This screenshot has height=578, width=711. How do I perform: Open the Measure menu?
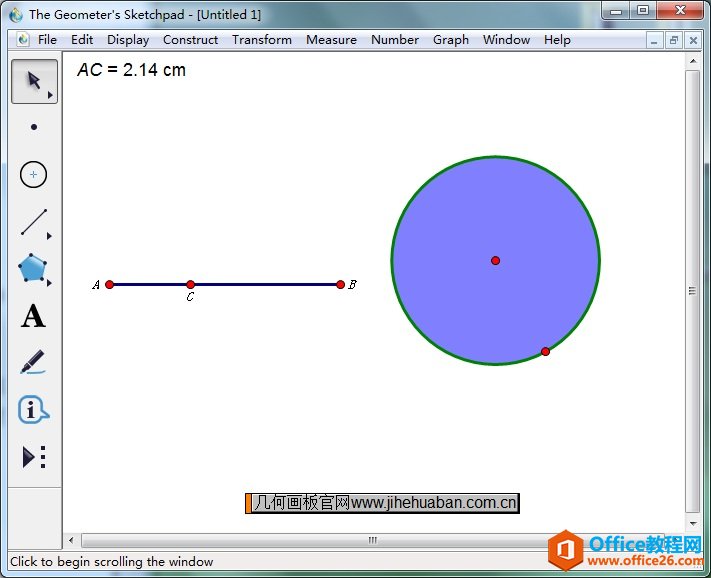tap(331, 40)
